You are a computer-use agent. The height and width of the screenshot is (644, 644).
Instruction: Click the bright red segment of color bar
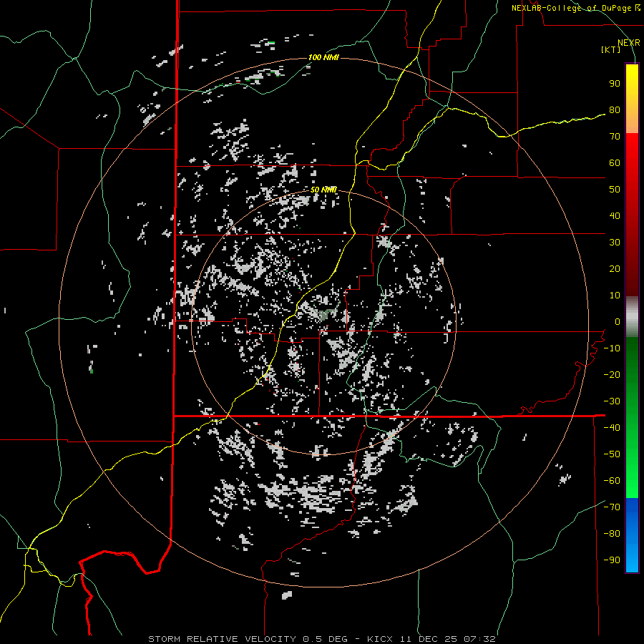(x=632, y=152)
